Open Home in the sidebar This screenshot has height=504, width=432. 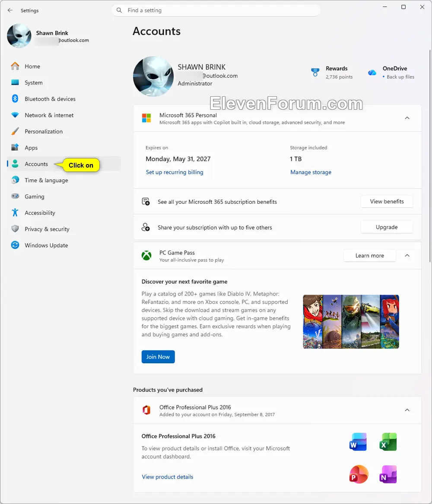(64, 66)
